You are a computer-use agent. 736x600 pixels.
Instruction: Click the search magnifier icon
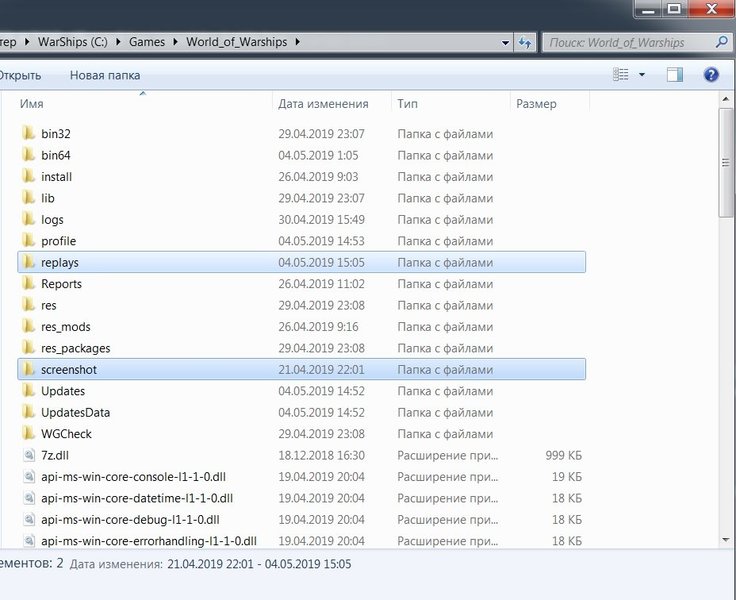(721, 42)
